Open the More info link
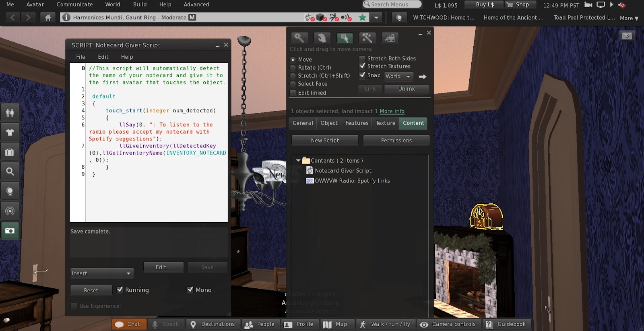The height and width of the screenshot is (331, 644). coord(392,111)
